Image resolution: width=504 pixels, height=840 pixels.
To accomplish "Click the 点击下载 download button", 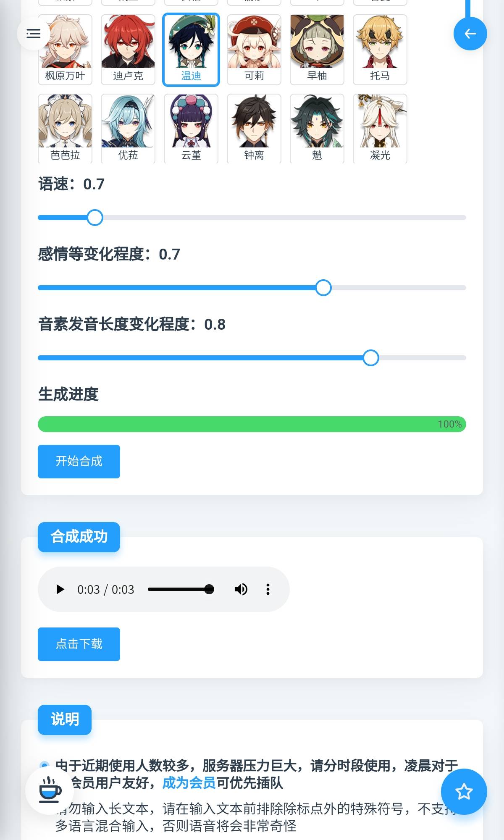I will (x=79, y=644).
